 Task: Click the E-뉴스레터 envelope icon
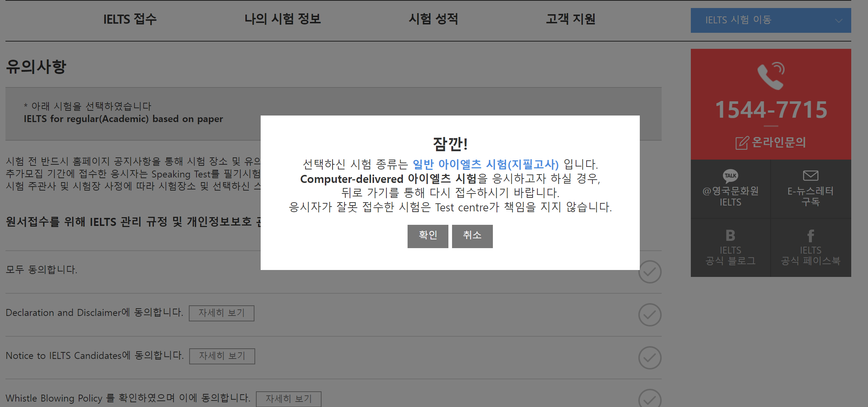[810, 176]
